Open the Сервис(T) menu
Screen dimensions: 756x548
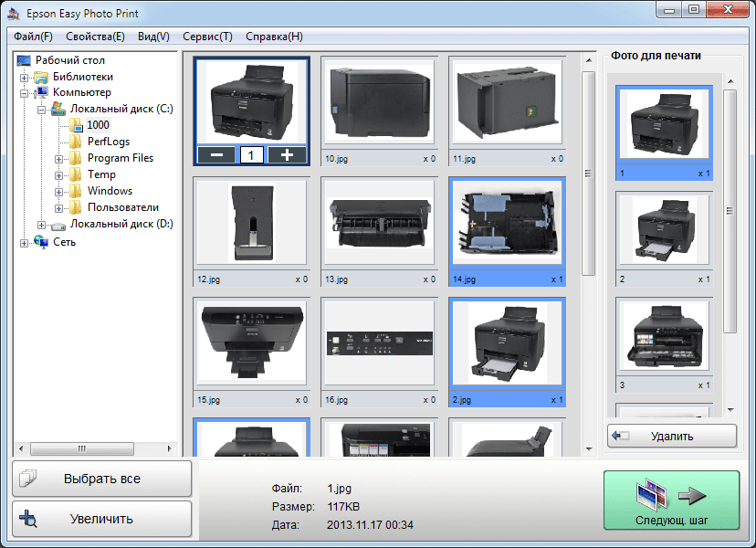coord(207,37)
